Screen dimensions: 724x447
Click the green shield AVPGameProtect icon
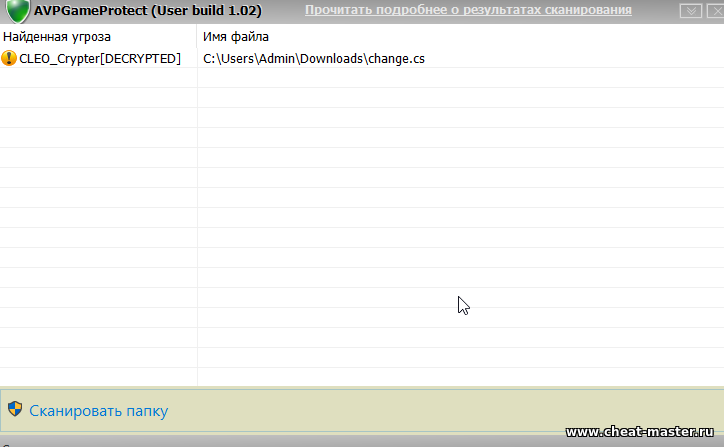click(17, 10)
